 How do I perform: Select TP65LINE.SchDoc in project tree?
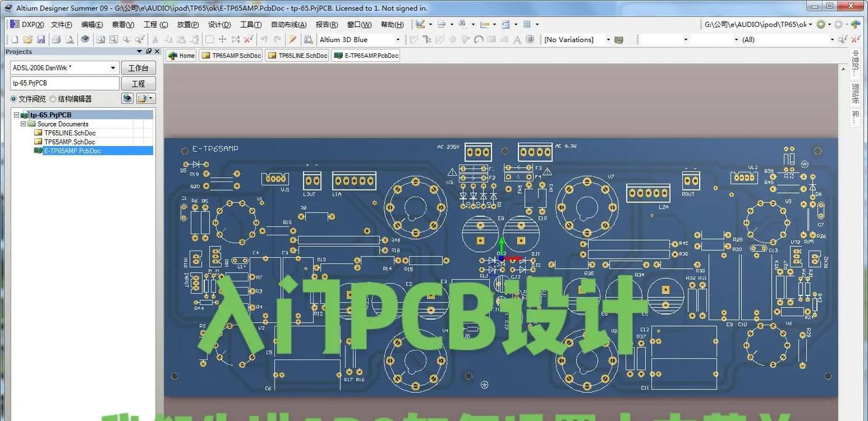[70, 133]
